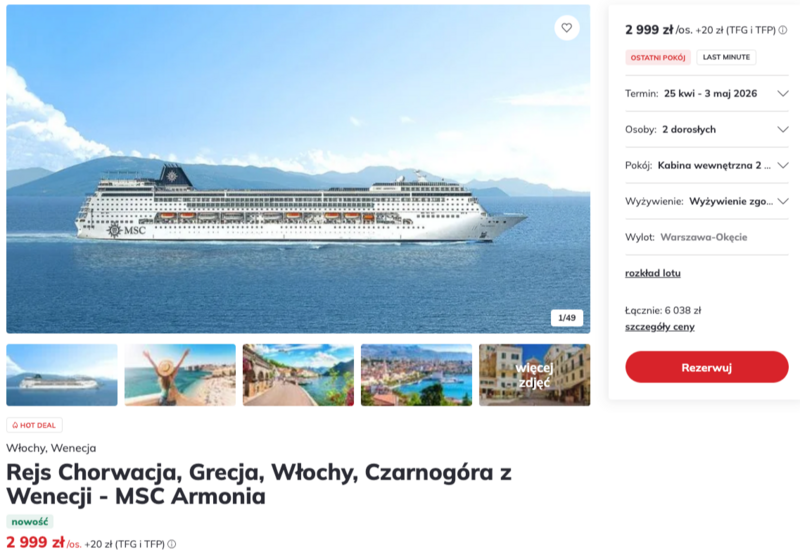Screen dimensions: 800x550
Task: Click the 1/49 photo counter
Action: tap(566, 318)
